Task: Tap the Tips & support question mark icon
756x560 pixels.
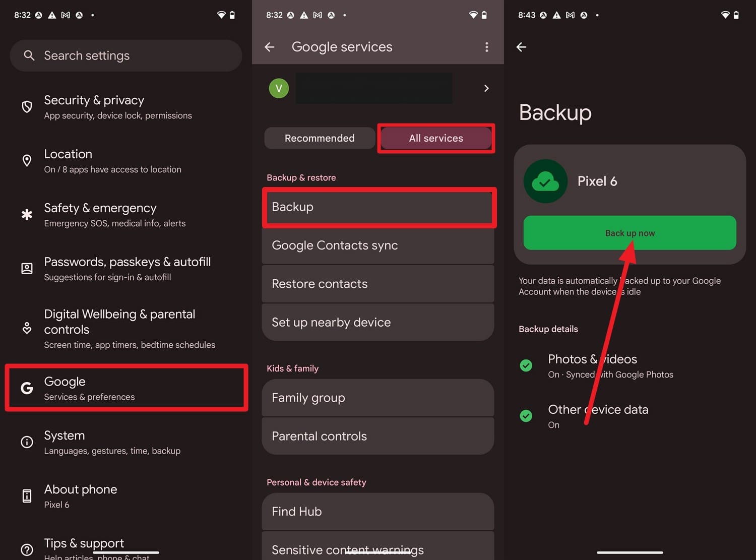Action: [x=27, y=549]
